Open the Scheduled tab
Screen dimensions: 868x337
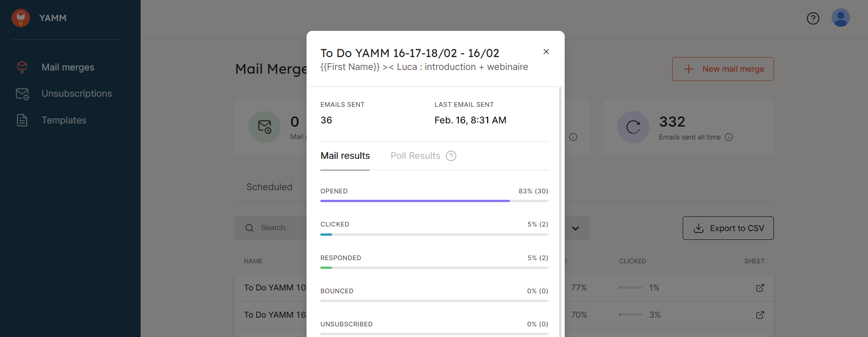(269, 187)
